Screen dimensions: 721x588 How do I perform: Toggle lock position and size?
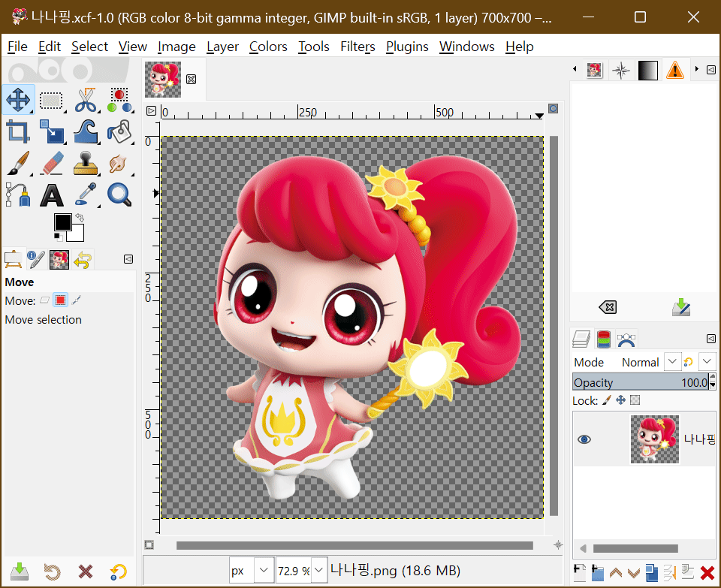pyautogui.click(x=621, y=400)
